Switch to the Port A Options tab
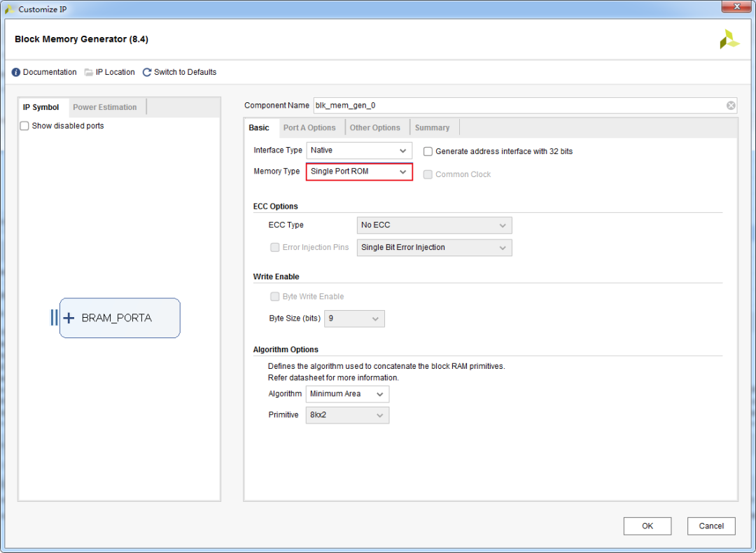Viewport: 756px width, 553px height. pyautogui.click(x=309, y=128)
